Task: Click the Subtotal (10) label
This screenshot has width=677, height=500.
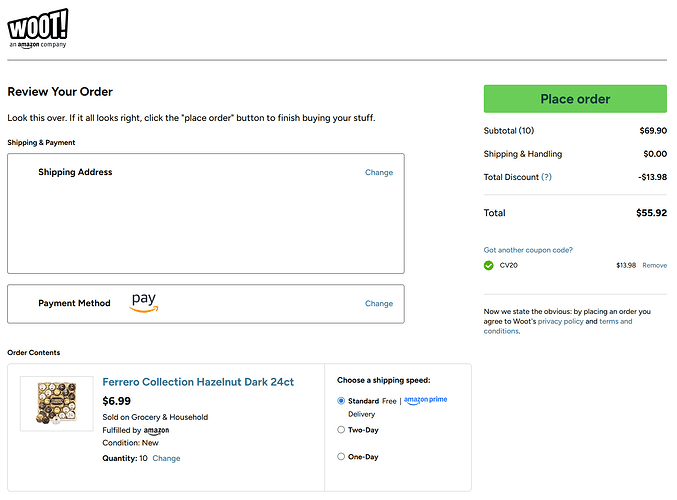Action: coord(509,130)
